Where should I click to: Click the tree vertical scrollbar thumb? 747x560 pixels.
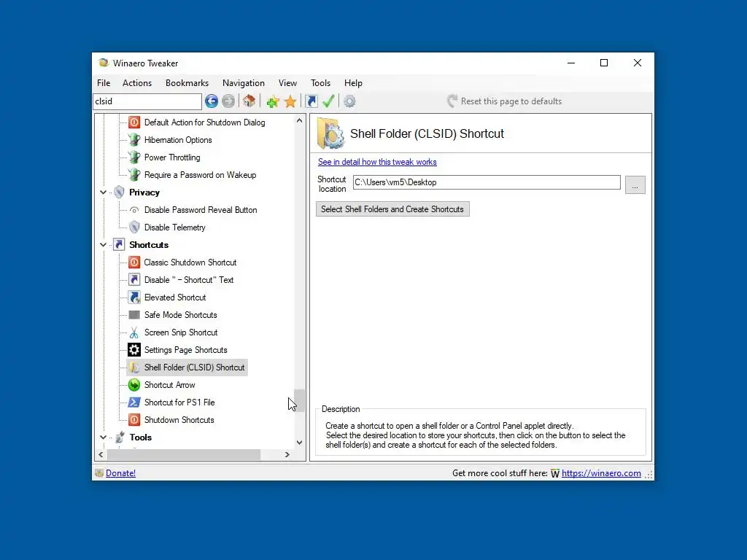[x=299, y=400]
